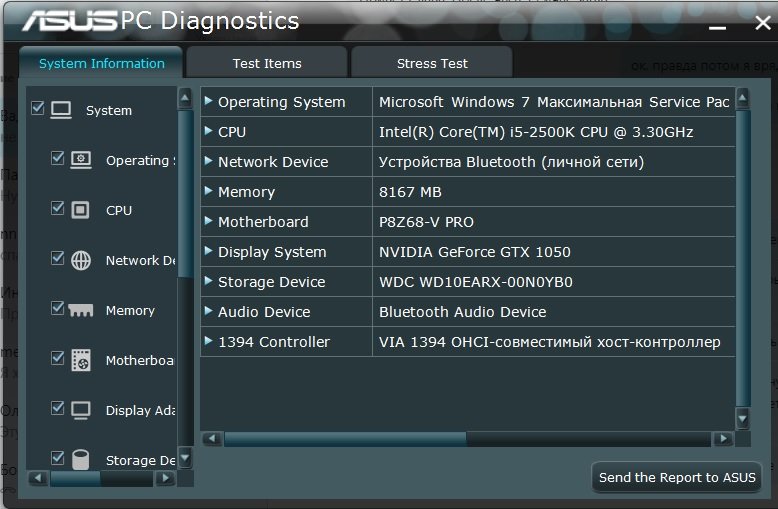Toggle the Display Adapter checkbox

coord(58,408)
